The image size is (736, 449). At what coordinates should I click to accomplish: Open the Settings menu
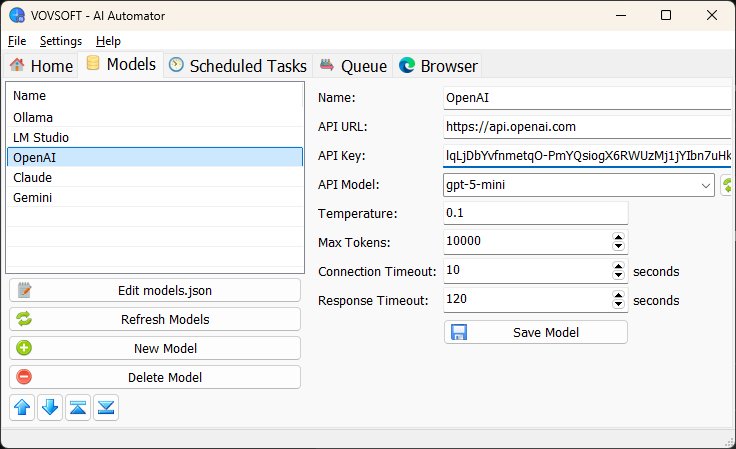[x=61, y=41]
